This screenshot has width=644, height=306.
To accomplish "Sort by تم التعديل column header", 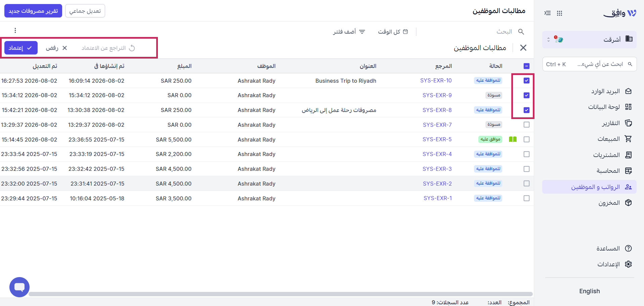I will click(45, 66).
